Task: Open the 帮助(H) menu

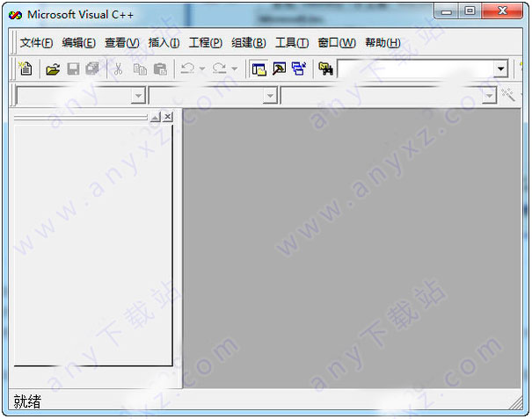Action: 383,43
